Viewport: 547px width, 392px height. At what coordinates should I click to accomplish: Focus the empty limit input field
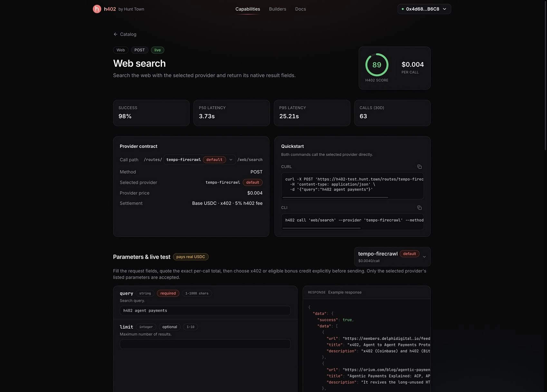pyautogui.click(x=205, y=344)
